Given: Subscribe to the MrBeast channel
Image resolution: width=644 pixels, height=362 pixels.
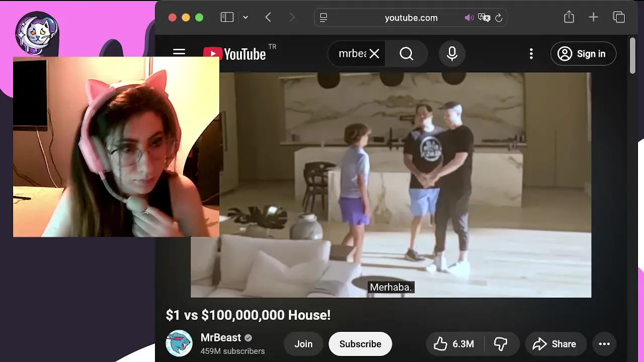Looking at the screenshot, I should (x=360, y=344).
